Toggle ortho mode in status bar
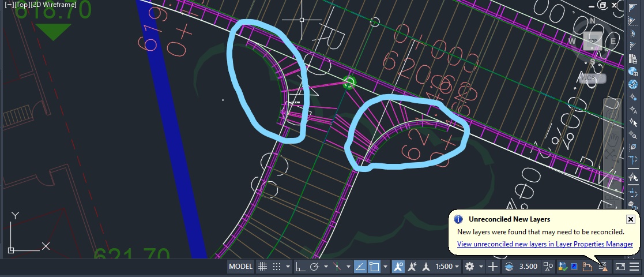 pos(300,267)
